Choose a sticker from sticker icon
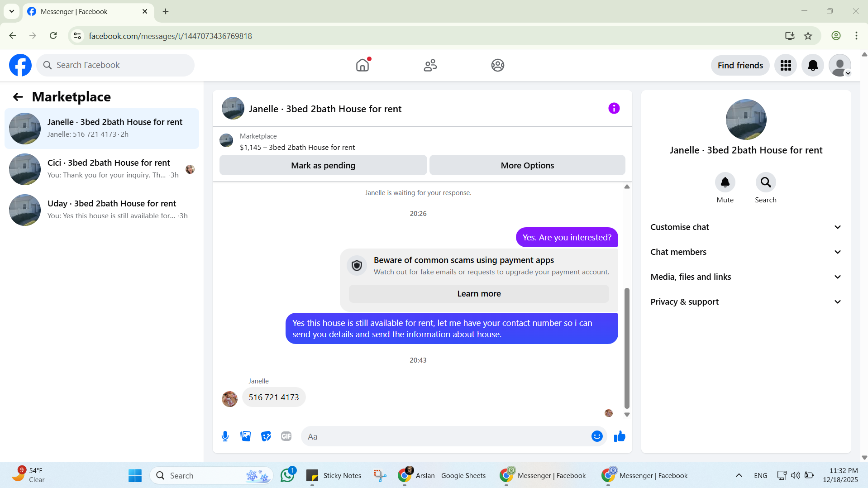 [x=266, y=436]
